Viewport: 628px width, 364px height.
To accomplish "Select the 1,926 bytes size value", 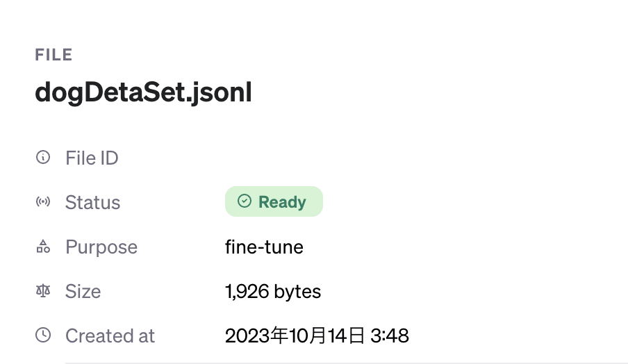I will pos(273,292).
